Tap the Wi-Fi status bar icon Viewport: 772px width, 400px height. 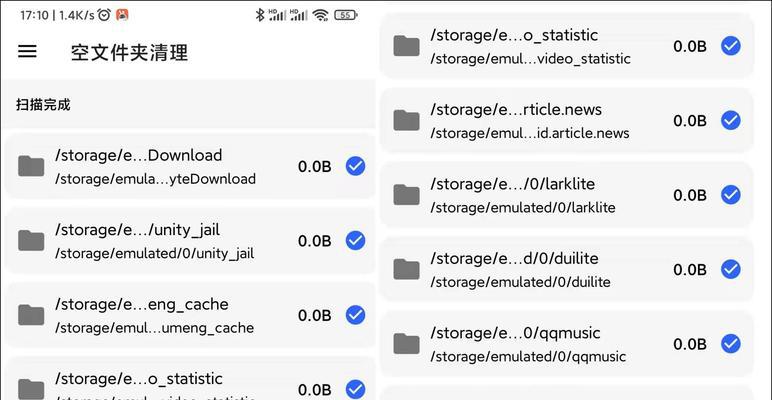(x=321, y=15)
